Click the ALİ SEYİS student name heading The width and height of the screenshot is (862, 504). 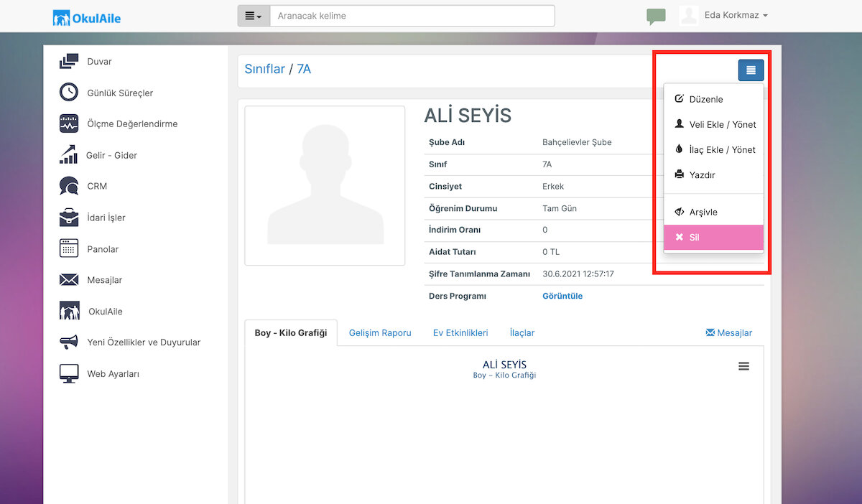[x=468, y=115]
